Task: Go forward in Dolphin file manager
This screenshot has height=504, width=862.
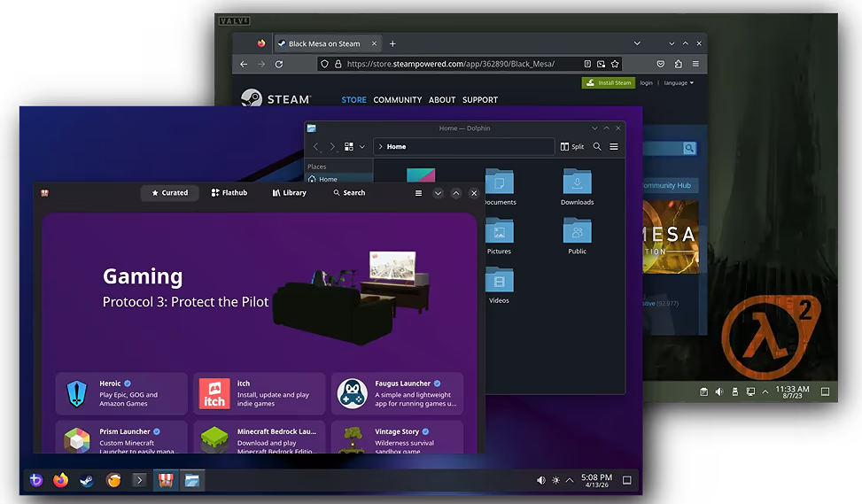Action: click(x=332, y=147)
